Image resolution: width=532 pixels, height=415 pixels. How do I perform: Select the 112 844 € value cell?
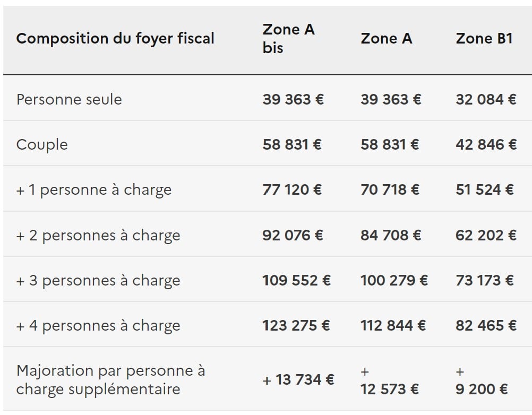tap(393, 325)
